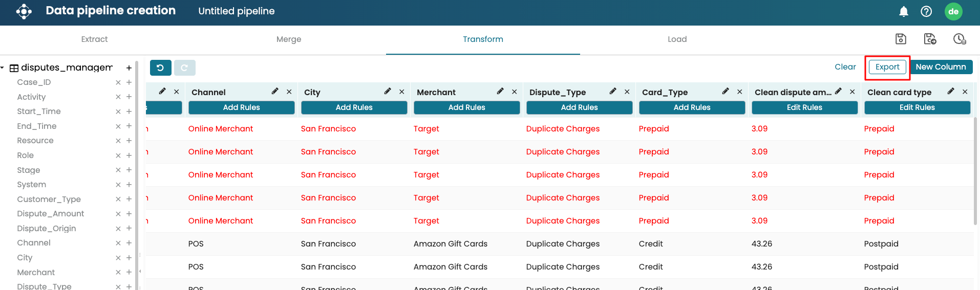Remove Dispute_Amount field using its X
Screen dimensions: 980x290
[x=118, y=214]
